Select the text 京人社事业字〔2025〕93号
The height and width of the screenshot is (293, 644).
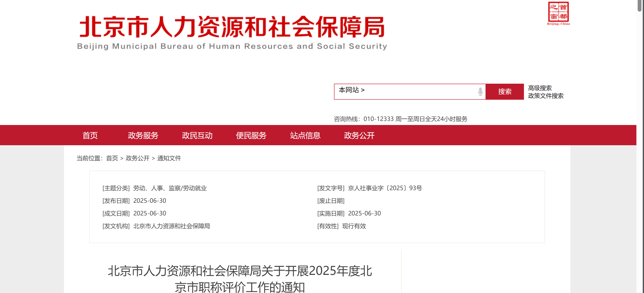point(385,188)
